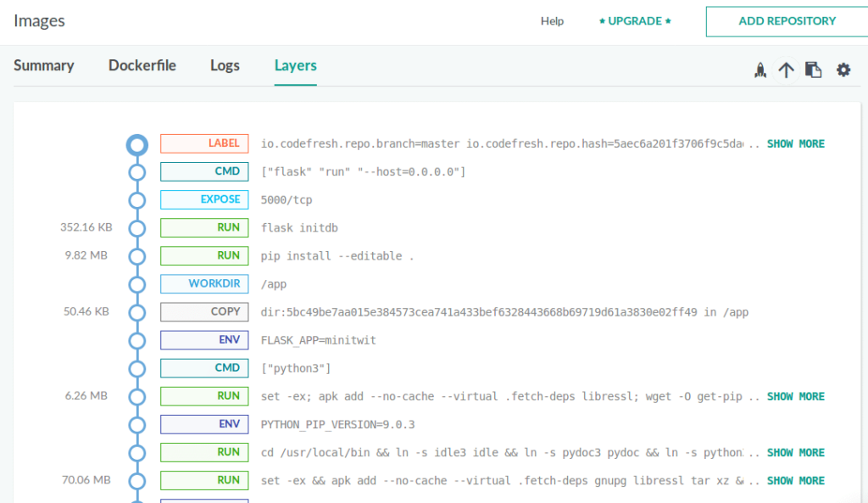Expand SHOW MORE on the LABEL layer
The height and width of the screenshot is (503, 868).
point(795,143)
